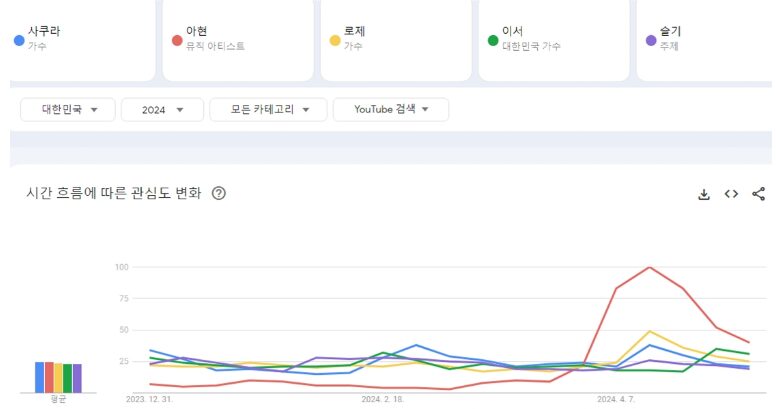Screen dimensions: 776x409
Task: Select the 로제 search term card
Action: click(395, 38)
